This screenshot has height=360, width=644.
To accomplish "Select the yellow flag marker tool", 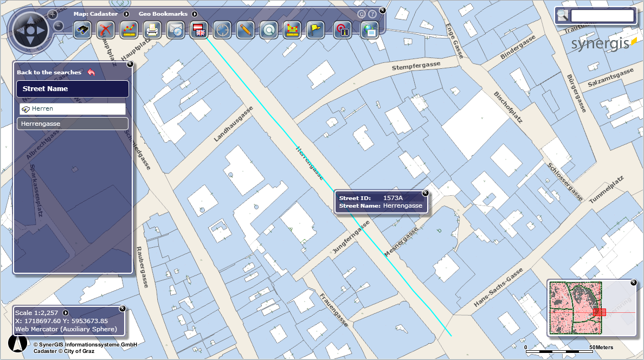I will [x=315, y=30].
